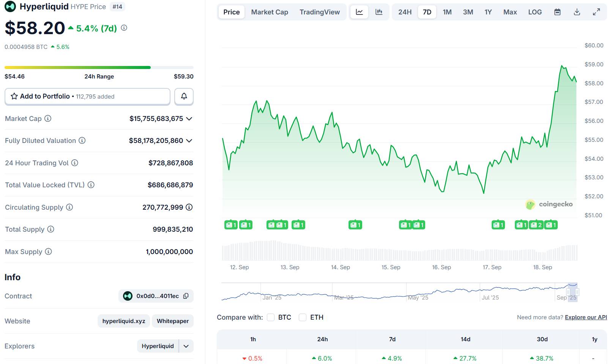The image size is (612, 364).
Task: Click info icon after 270,772,999 value
Action: click(189, 207)
